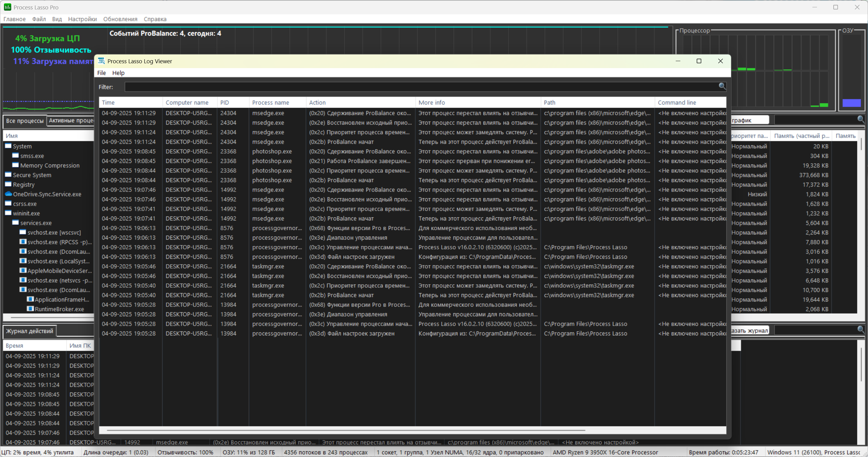This screenshot has height=457, width=868.
Task: Click the search icon beside the graph field
Action: point(860,119)
